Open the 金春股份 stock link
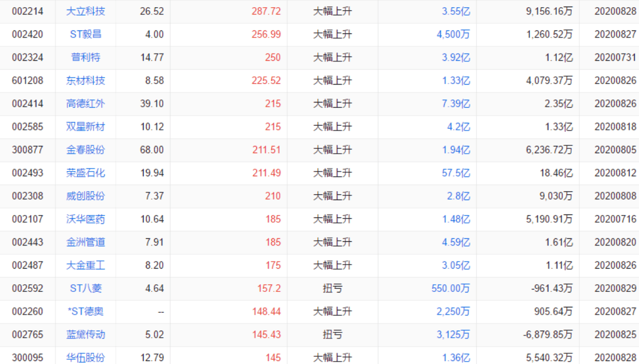The height and width of the screenshot is (364, 639). point(86,150)
